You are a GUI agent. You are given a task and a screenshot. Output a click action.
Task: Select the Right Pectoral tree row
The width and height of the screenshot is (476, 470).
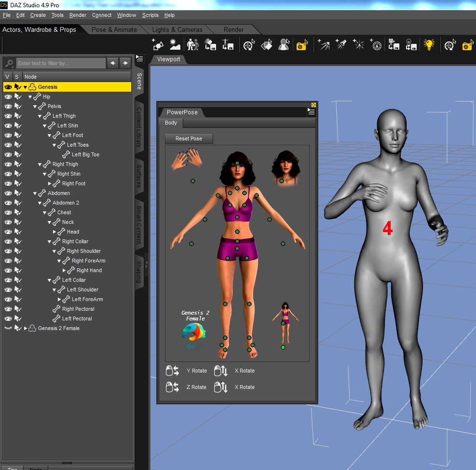click(x=68, y=309)
